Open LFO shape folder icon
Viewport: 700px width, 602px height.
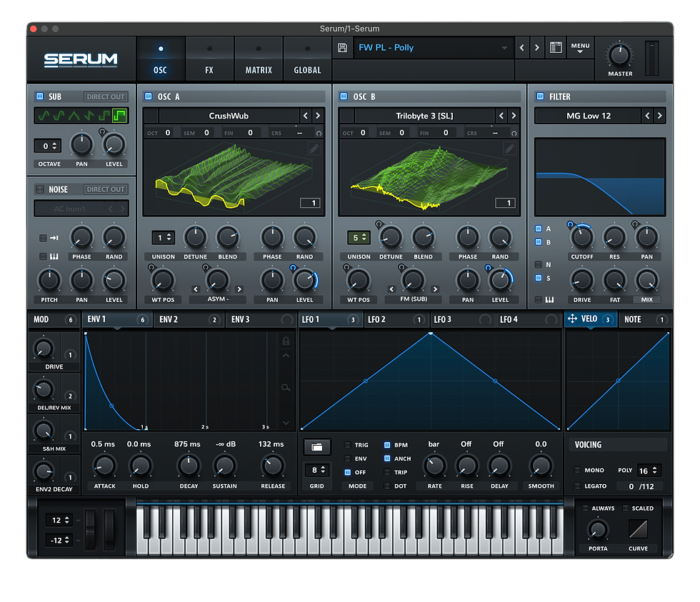tap(317, 447)
